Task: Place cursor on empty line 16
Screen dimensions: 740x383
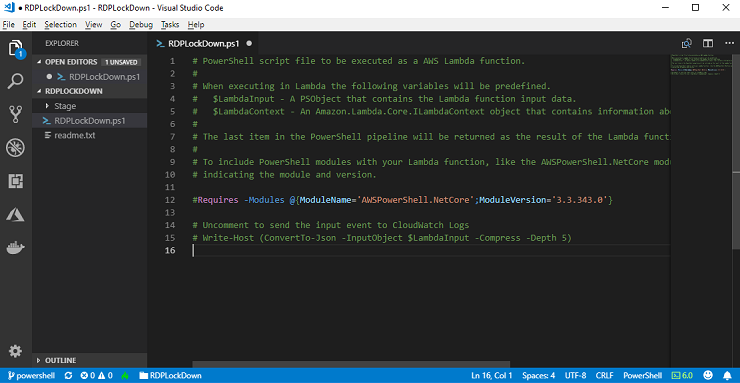Action: [430, 250]
